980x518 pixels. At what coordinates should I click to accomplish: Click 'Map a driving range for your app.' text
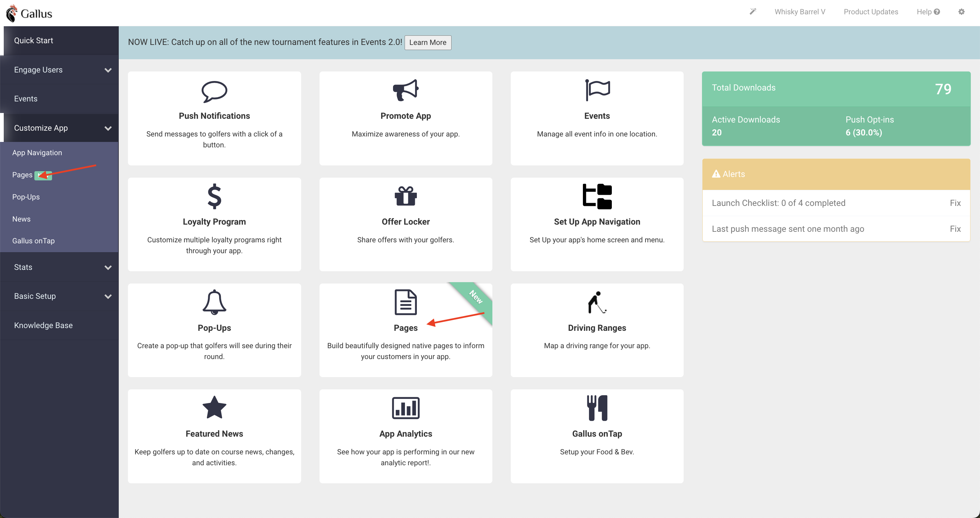point(597,345)
